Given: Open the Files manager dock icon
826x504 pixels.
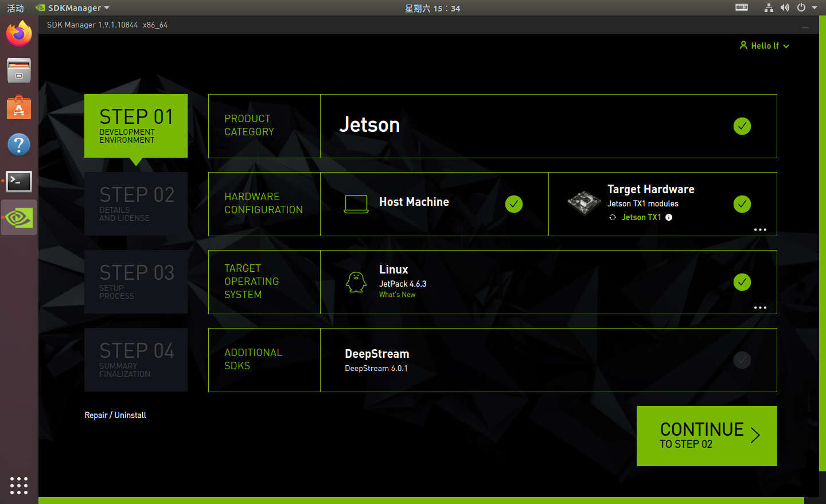Looking at the screenshot, I should (19, 71).
